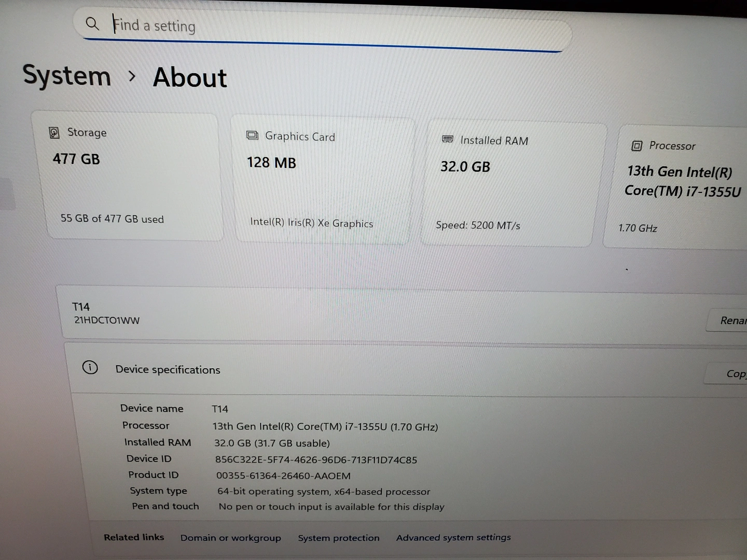The height and width of the screenshot is (560, 747).
Task: Click the Graphics Card icon
Action: point(252,135)
